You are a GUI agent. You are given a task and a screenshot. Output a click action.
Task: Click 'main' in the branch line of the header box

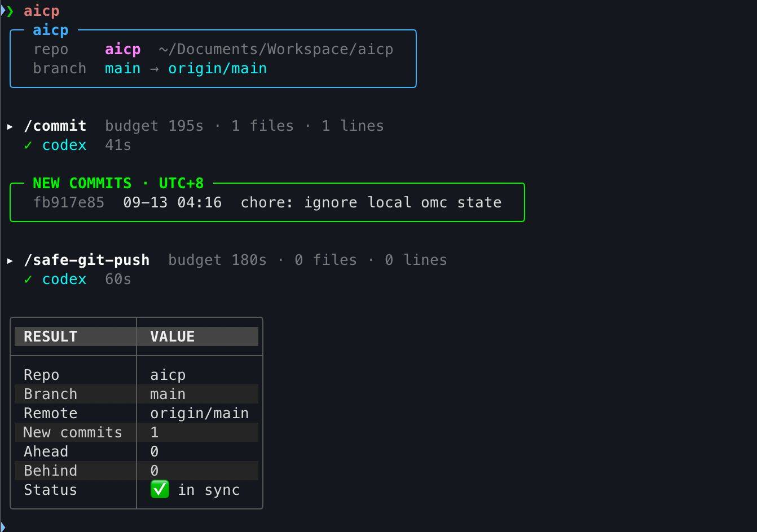[122, 69]
